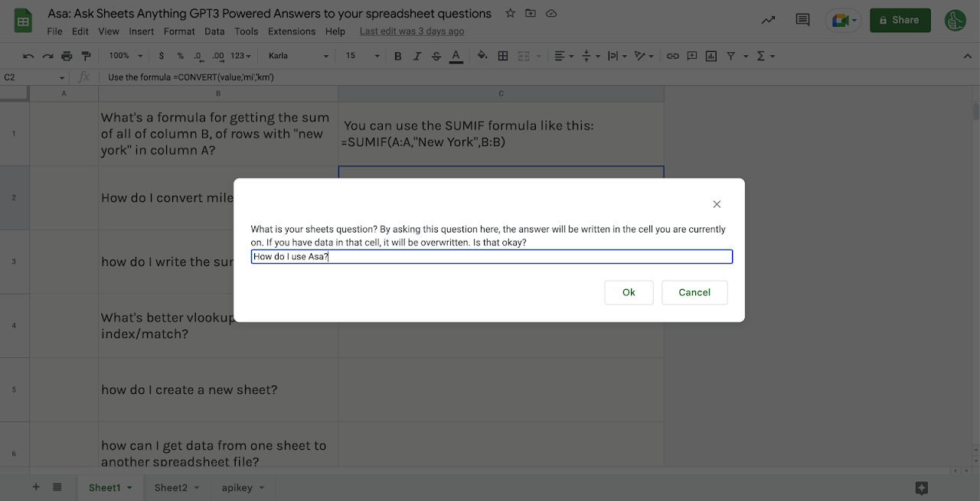Collapse the toolbar with the up chevron

[x=966, y=56]
